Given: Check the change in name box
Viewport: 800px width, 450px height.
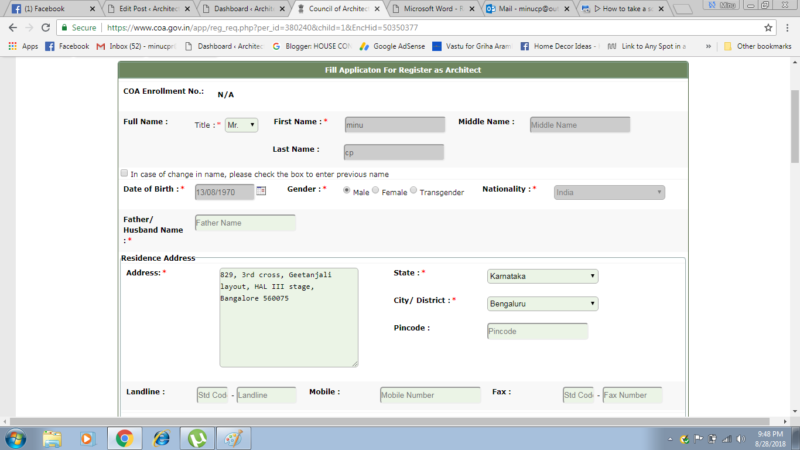Looking at the screenshot, I should pyautogui.click(x=124, y=173).
